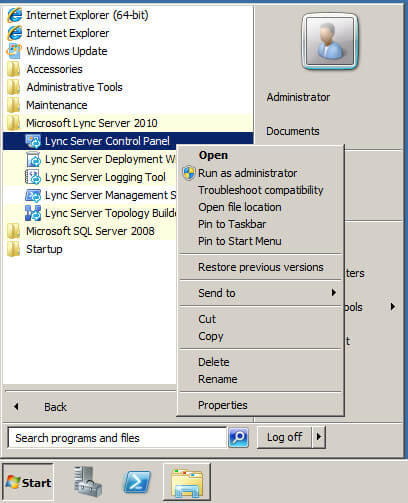Click in the Search programs and files box
This screenshot has width=408, height=503.
[x=117, y=438]
